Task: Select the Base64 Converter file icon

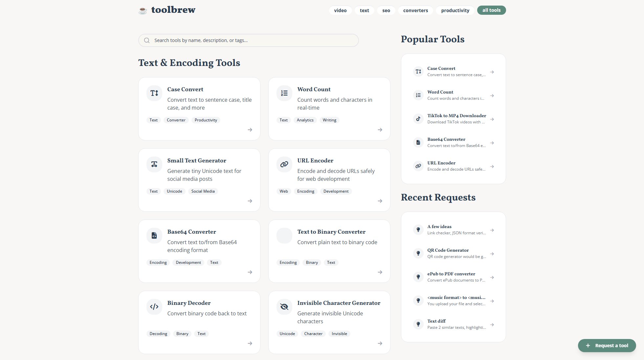Action: pos(154,235)
